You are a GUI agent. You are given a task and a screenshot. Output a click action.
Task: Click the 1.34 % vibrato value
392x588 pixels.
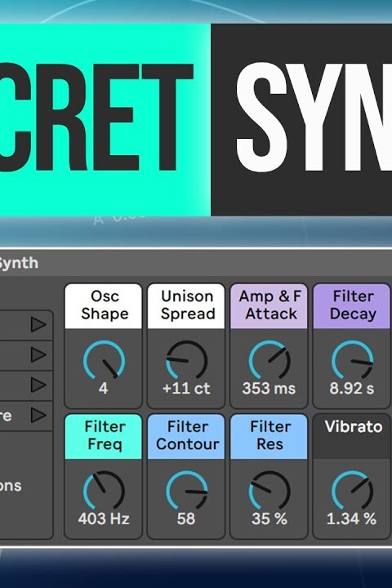click(x=351, y=519)
